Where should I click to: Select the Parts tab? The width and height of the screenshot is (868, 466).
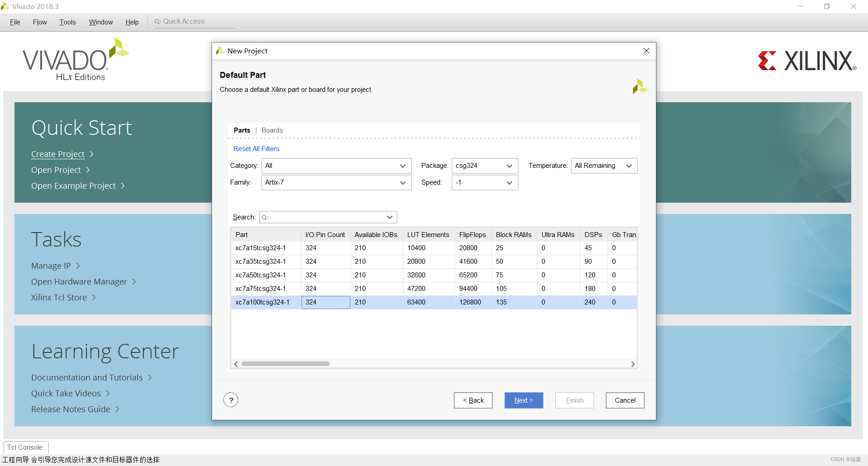click(242, 130)
